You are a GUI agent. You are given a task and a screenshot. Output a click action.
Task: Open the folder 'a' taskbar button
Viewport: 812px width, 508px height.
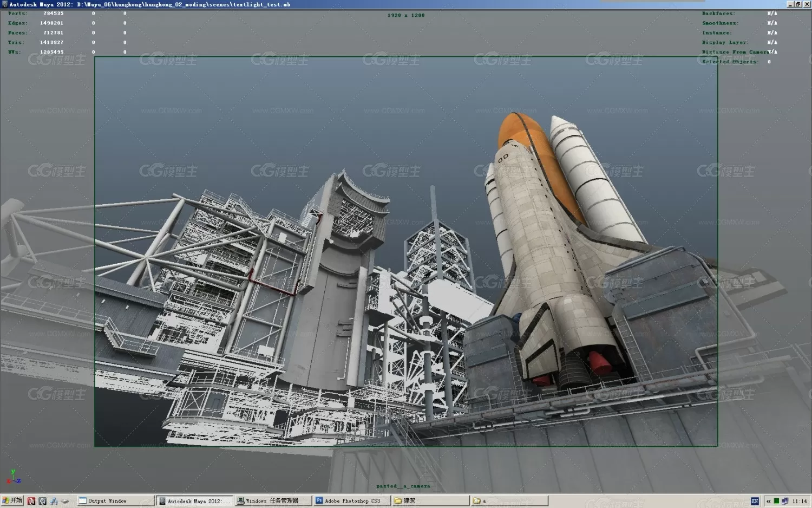point(509,501)
